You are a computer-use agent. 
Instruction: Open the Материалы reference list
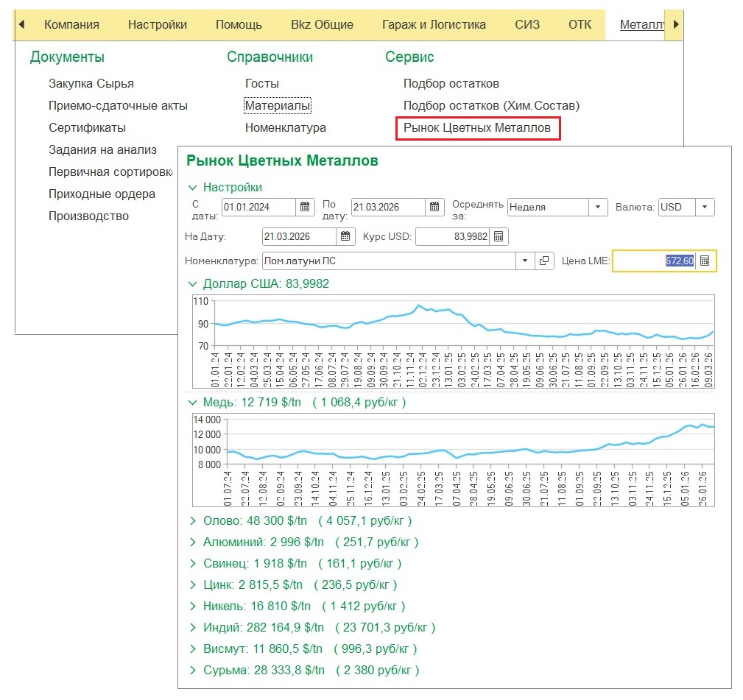tap(278, 106)
